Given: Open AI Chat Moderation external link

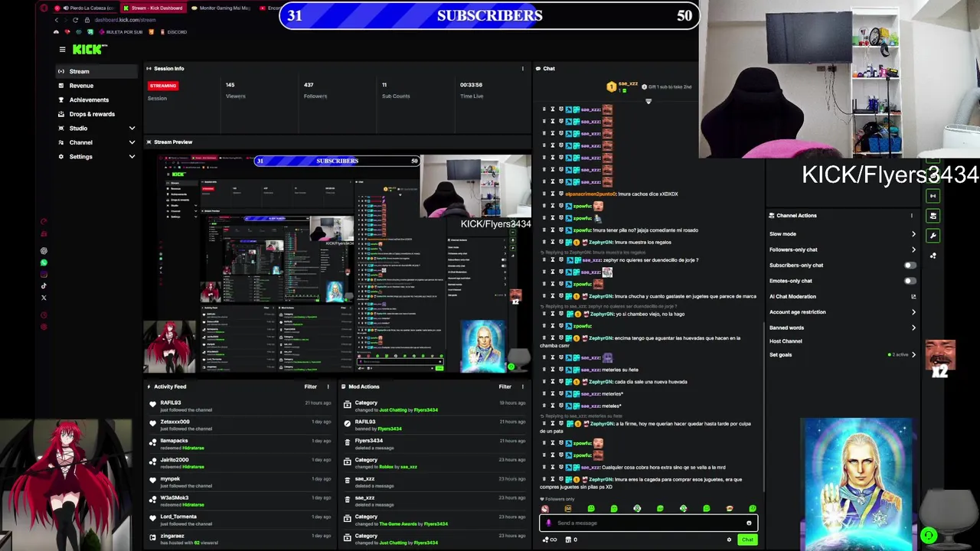Looking at the screenshot, I should 913,296.
